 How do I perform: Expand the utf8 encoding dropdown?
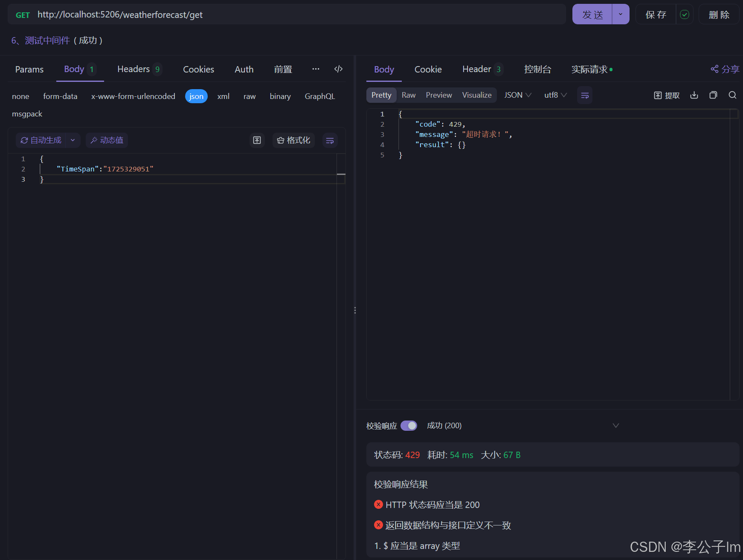point(555,95)
